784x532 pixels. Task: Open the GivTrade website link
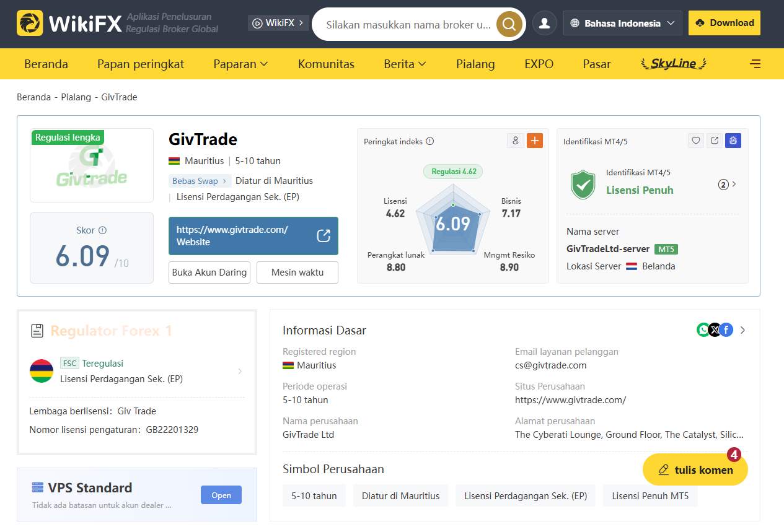click(253, 235)
